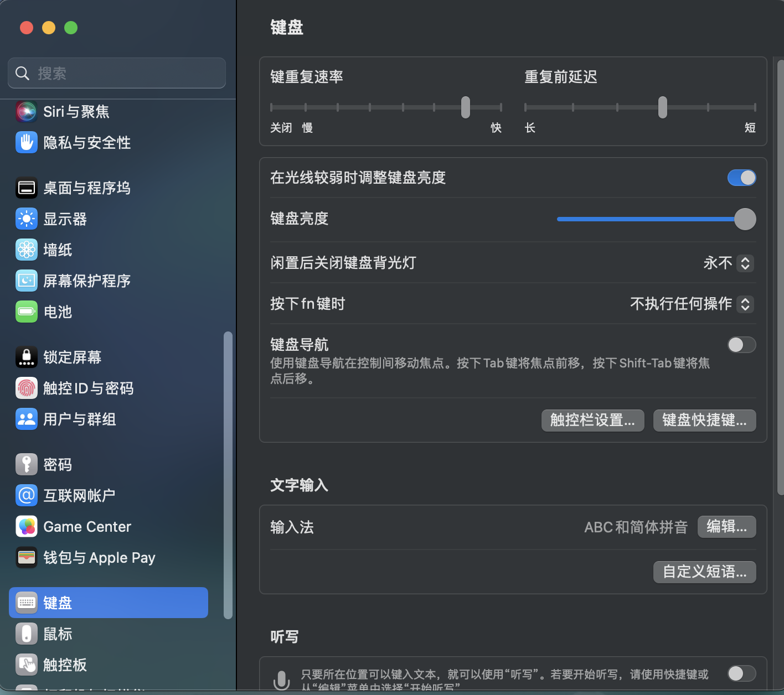Click the 键盘导航 description text

pos(490,371)
